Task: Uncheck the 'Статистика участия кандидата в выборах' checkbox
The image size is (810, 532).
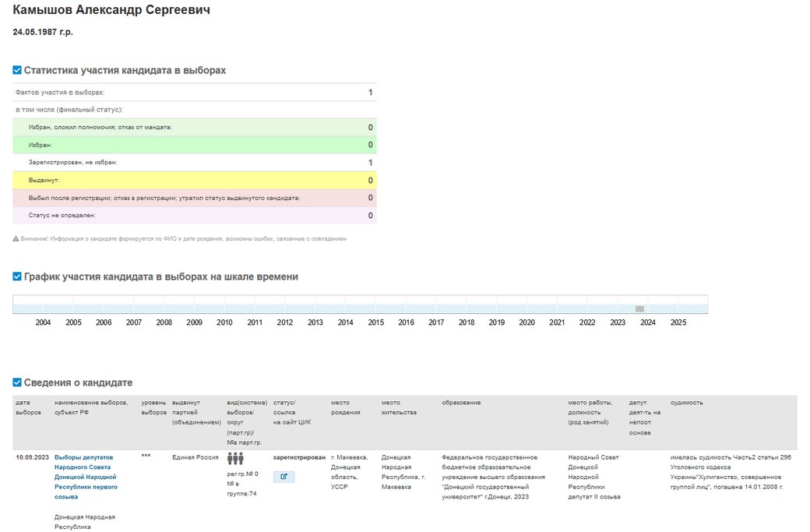Action: click(17, 70)
